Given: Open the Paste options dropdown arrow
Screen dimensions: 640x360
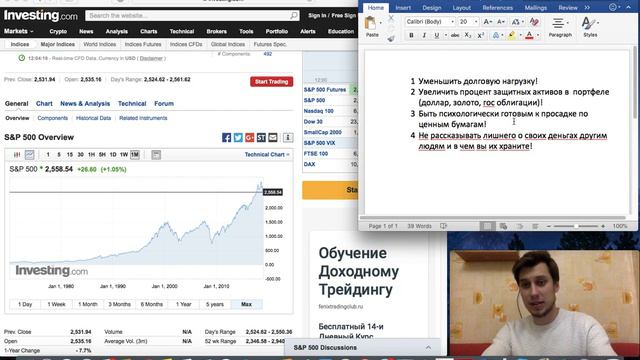Looking at the screenshot, I should point(380,23).
